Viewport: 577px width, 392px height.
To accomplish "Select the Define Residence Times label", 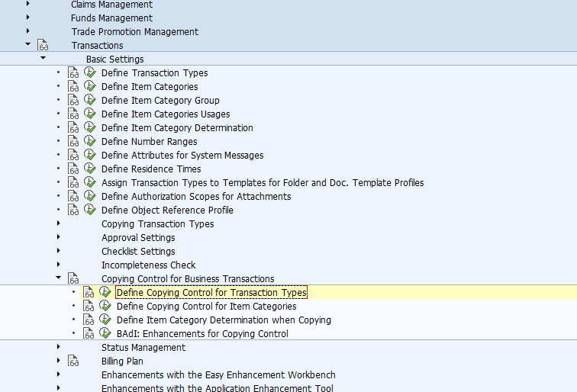I will coord(151,169).
